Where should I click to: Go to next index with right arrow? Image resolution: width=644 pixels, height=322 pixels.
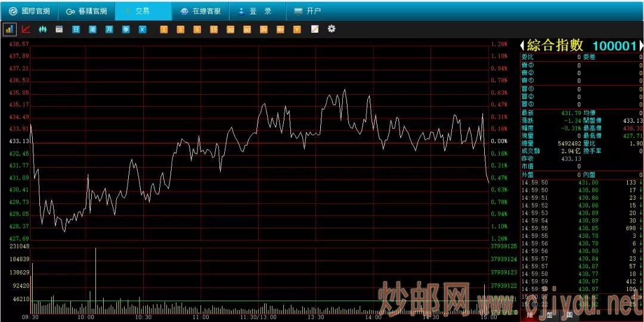point(640,45)
